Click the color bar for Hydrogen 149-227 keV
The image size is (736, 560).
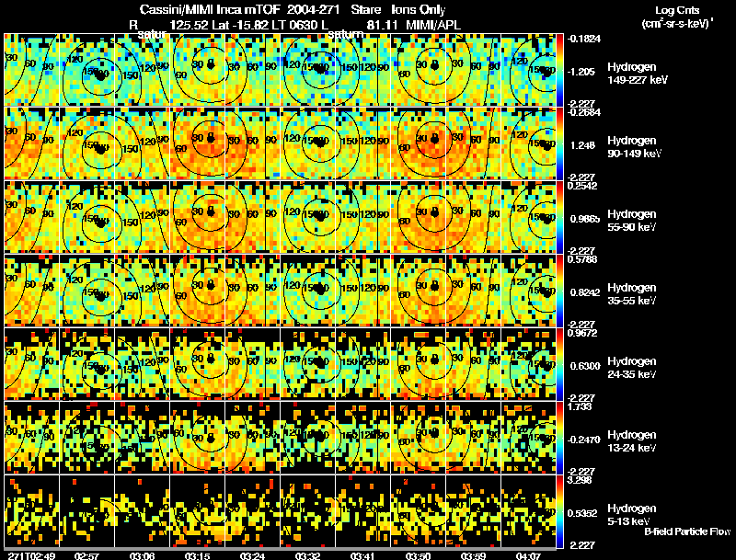[x=560, y=71]
